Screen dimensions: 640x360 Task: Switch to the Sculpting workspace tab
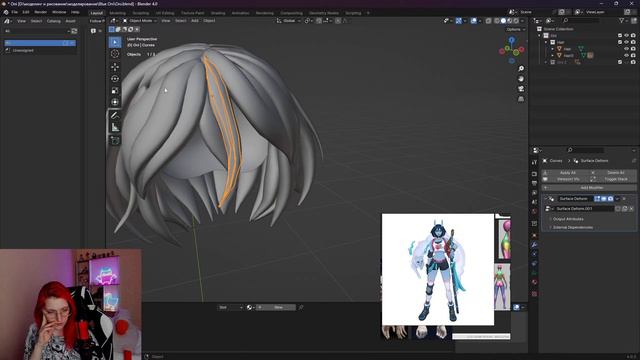click(140, 13)
